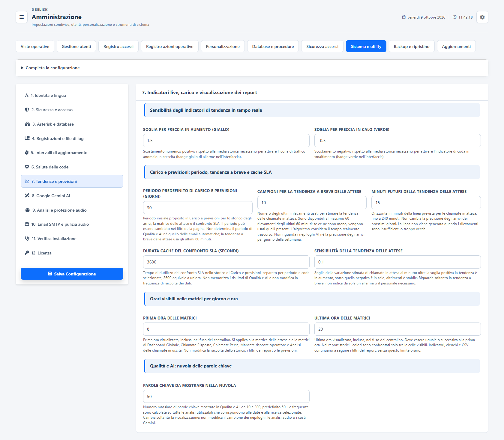Click the Prima ora delle matrici field

(226, 329)
